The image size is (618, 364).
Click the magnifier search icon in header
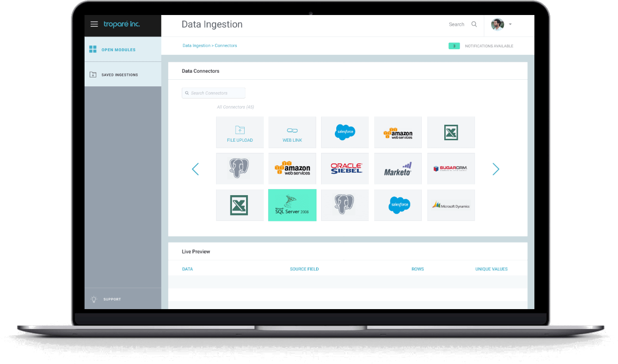[474, 24]
